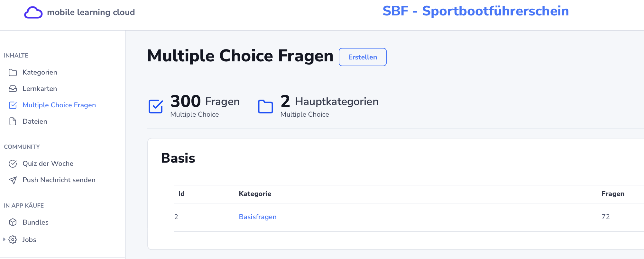Click the Kategorie column header
This screenshot has height=259, width=644.
(x=255, y=194)
